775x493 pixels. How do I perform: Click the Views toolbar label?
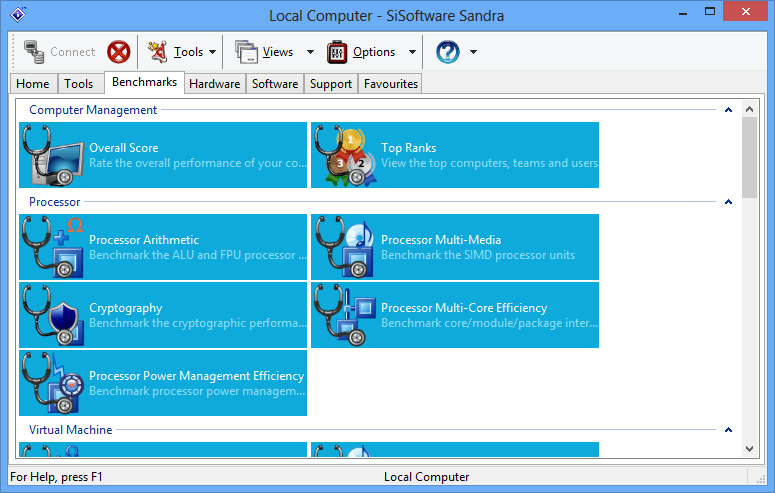pyautogui.click(x=278, y=52)
